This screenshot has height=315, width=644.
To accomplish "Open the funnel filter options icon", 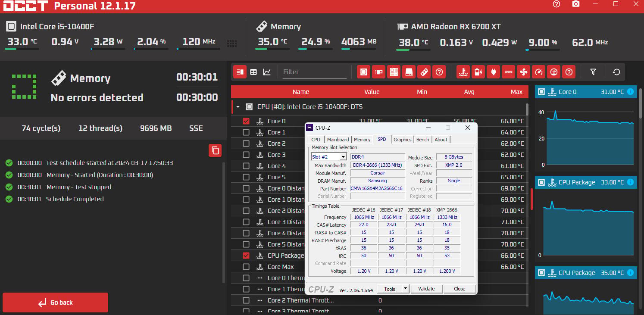I will (593, 72).
